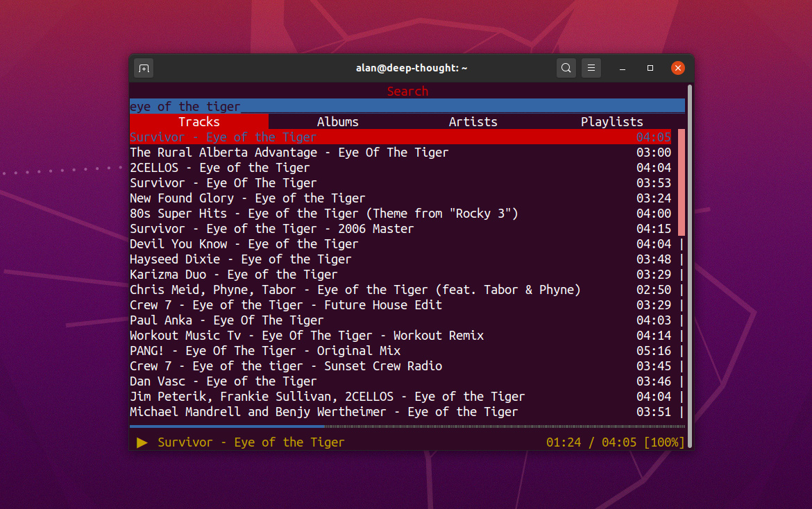
Task: Click the 'eye of the tiger' search field
Action: 407,106
